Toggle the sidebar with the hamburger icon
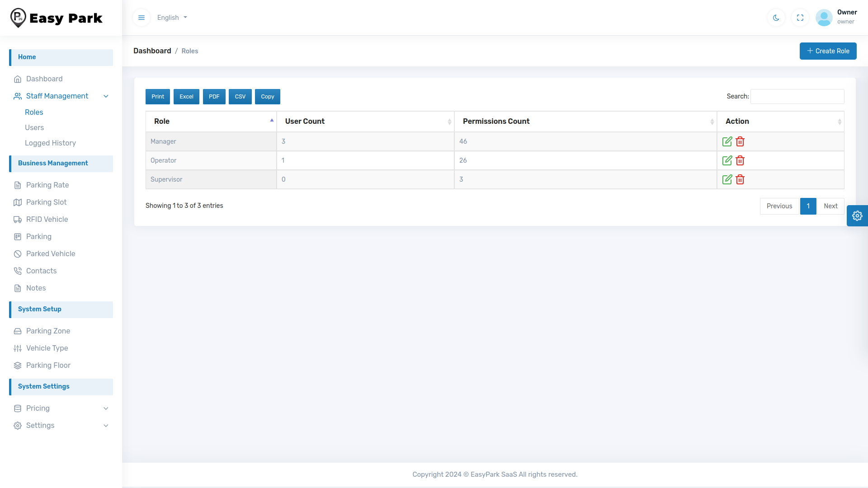Image resolution: width=868 pixels, height=488 pixels. (x=142, y=18)
